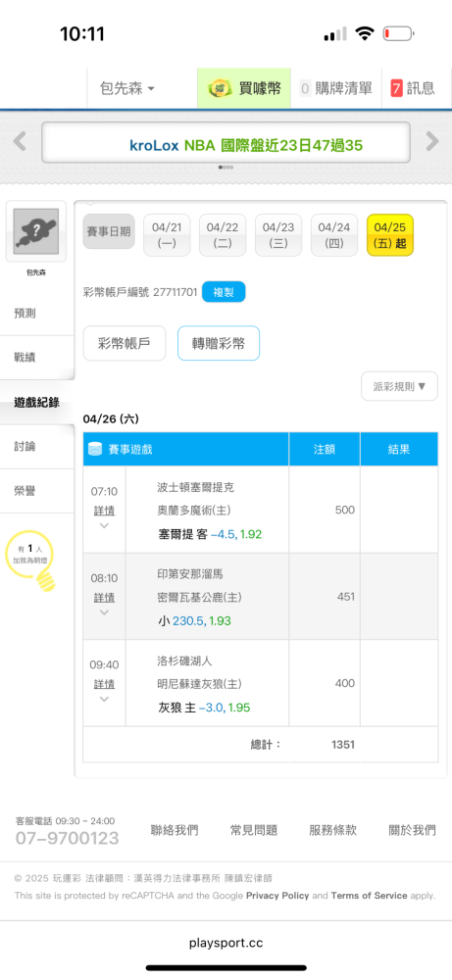Expand 詳情 for the 07:10 Celtics game

104,511
